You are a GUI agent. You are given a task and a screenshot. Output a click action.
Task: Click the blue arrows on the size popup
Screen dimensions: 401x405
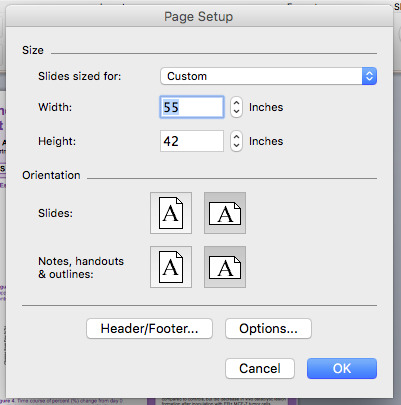coord(369,76)
